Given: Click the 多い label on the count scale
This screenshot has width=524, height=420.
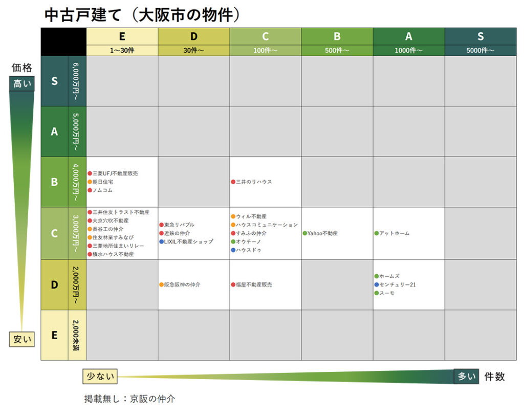Looking at the screenshot, I should 466,377.
